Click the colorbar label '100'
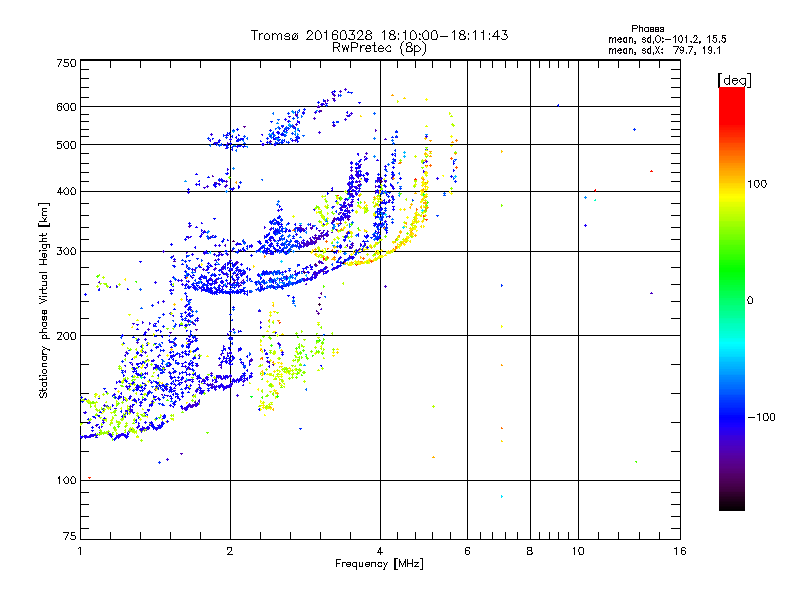Screen dimensions: 800x600 click(x=757, y=184)
